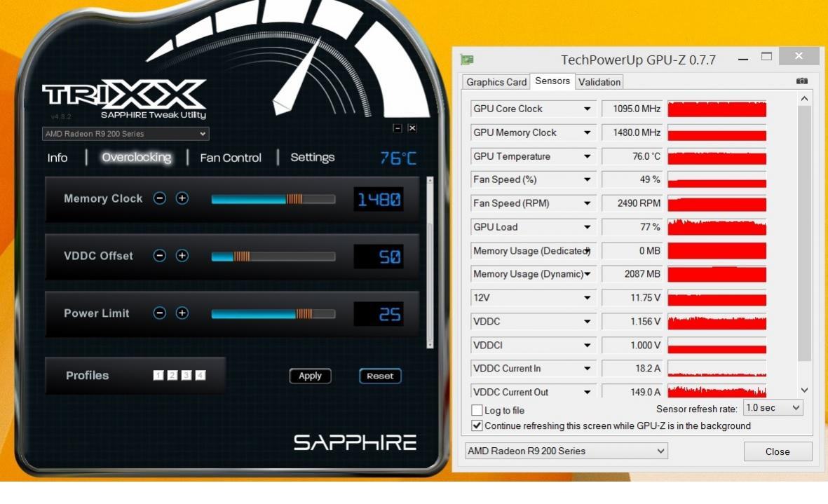828x504 pixels.
Task: Uncheck Continue refreshing in background checkbox
Action: (477, 425)
